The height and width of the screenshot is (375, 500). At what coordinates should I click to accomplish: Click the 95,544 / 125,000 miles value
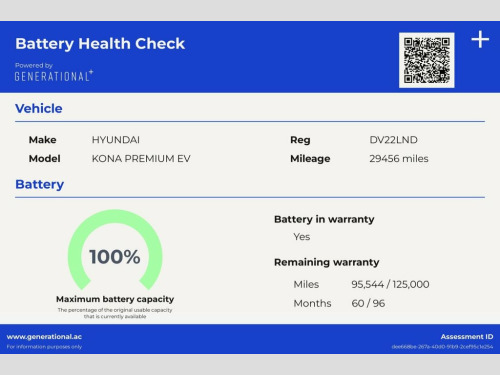(390, 284)
